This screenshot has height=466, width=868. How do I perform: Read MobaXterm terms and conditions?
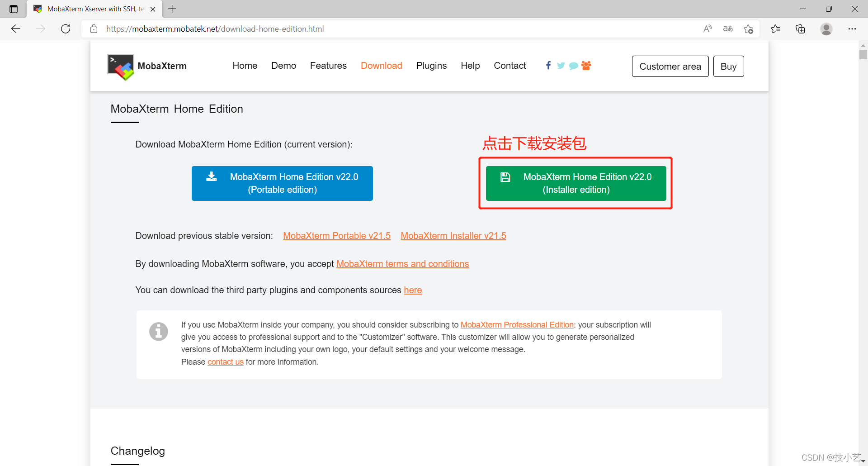403,264
